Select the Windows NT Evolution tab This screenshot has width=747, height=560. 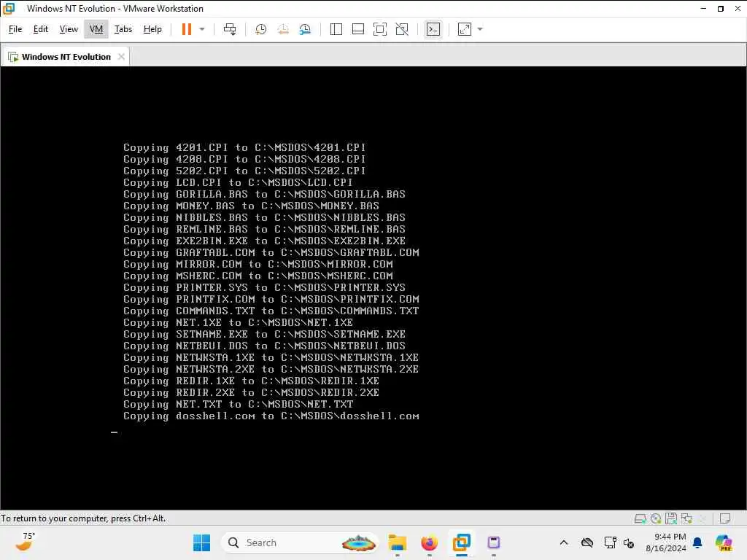(66, 57)
